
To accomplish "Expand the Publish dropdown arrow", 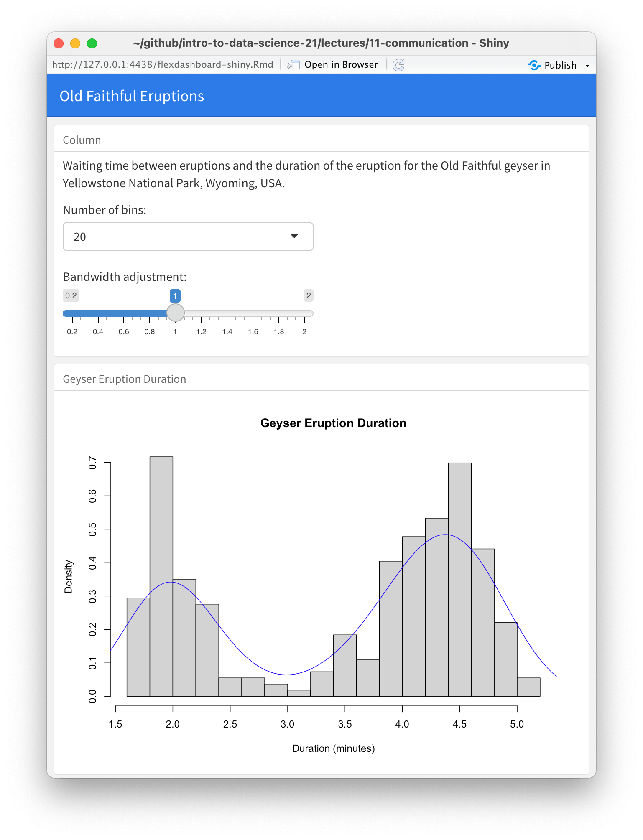I will click(x=587, y=65).
